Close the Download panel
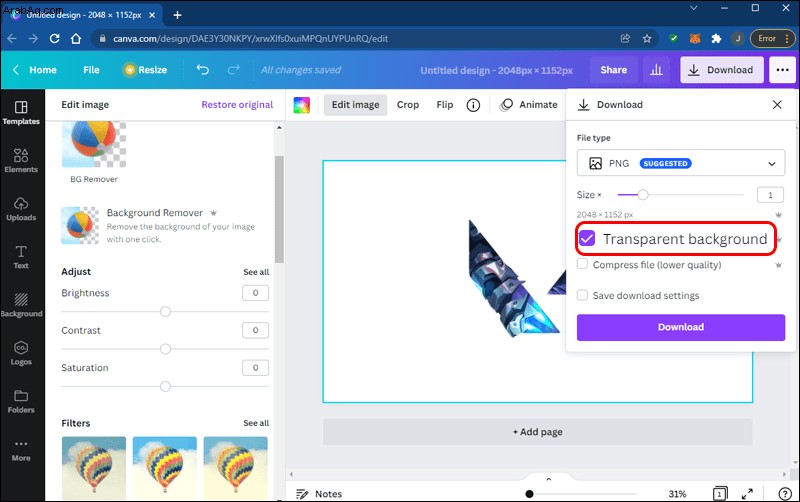 tap(777, 105)
